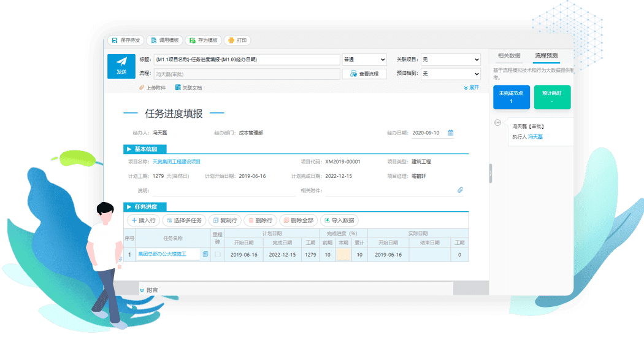Open the 经办日期 calendar picker icon

coord(451,133)
